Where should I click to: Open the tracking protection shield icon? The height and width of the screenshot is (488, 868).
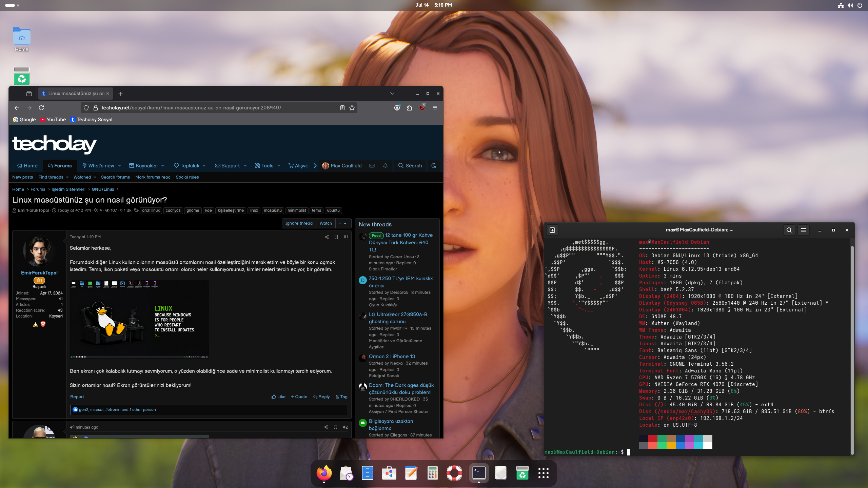(x=86, y=108)
